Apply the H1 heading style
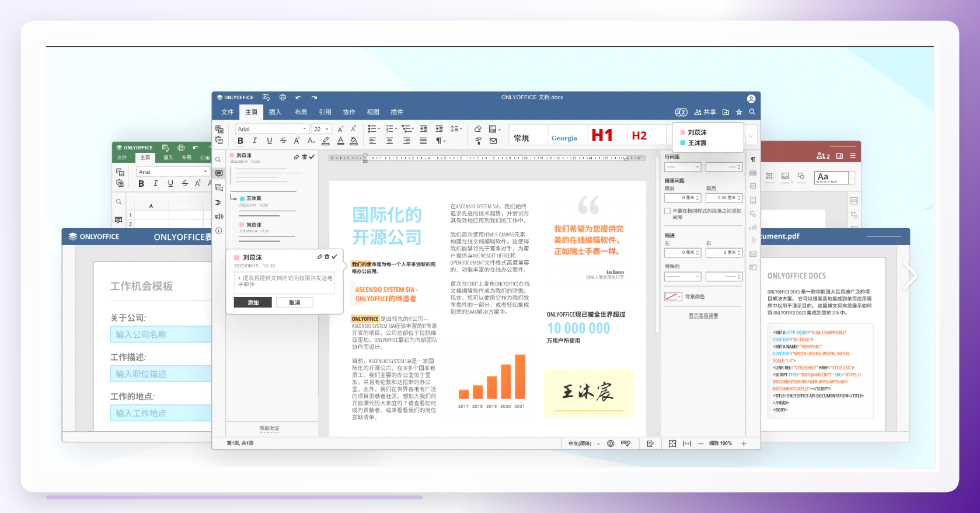 602,135
